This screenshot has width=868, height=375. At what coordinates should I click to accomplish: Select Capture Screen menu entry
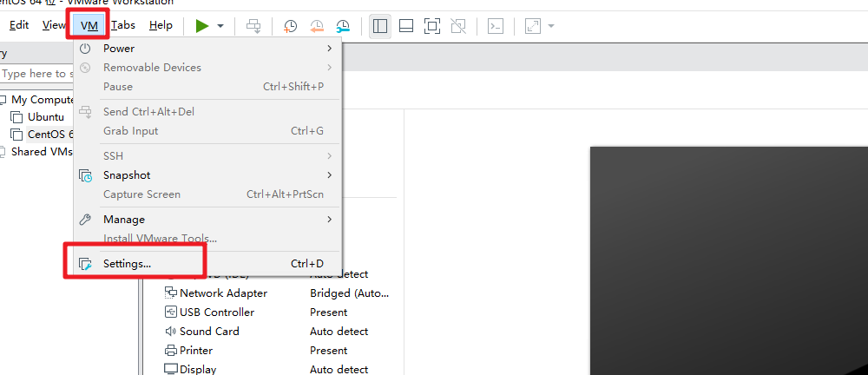(x=208, y=194)
